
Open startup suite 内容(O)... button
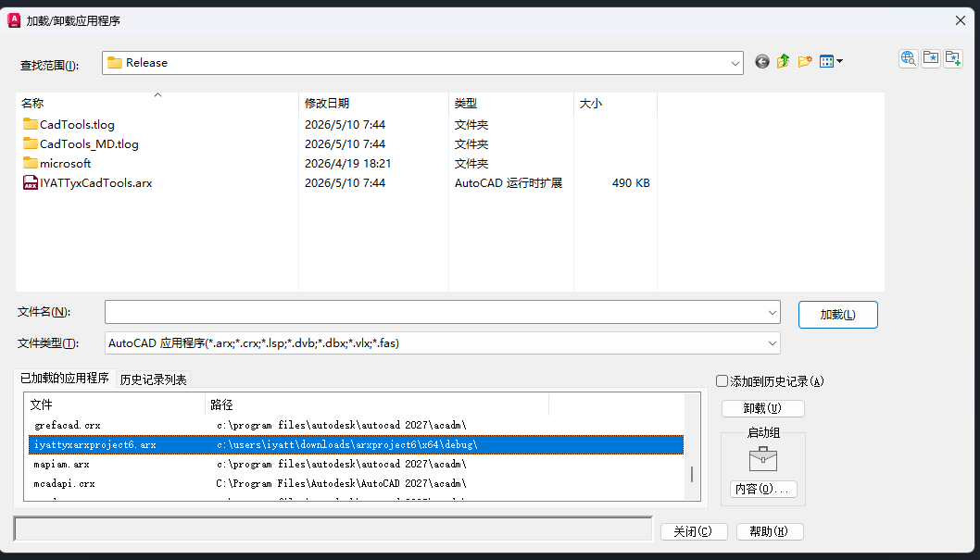[x=763, y=489]
